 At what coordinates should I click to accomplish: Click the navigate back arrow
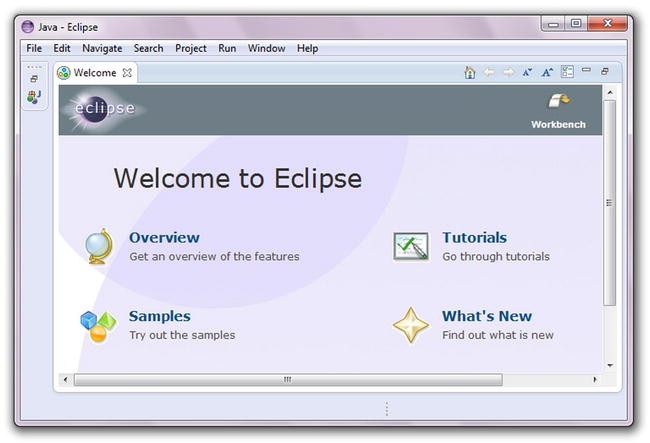[489, 73]
